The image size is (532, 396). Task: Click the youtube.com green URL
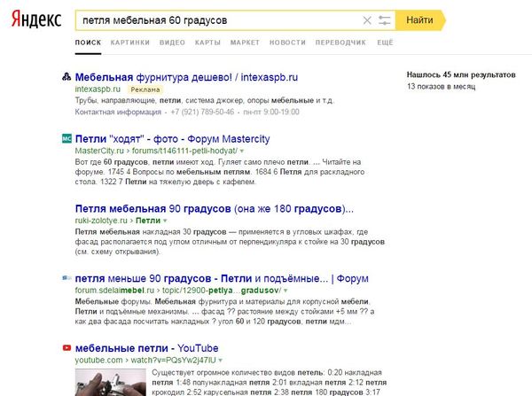(x=98, y=361)
